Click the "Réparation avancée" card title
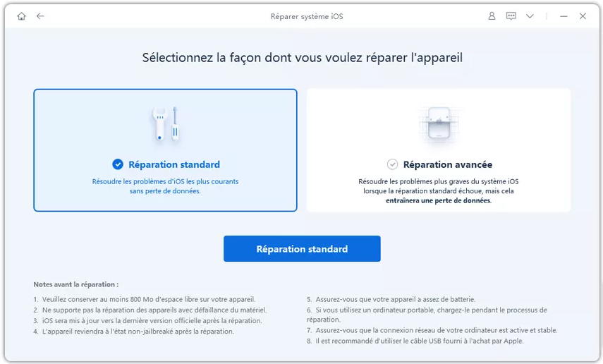 (447, 164)
